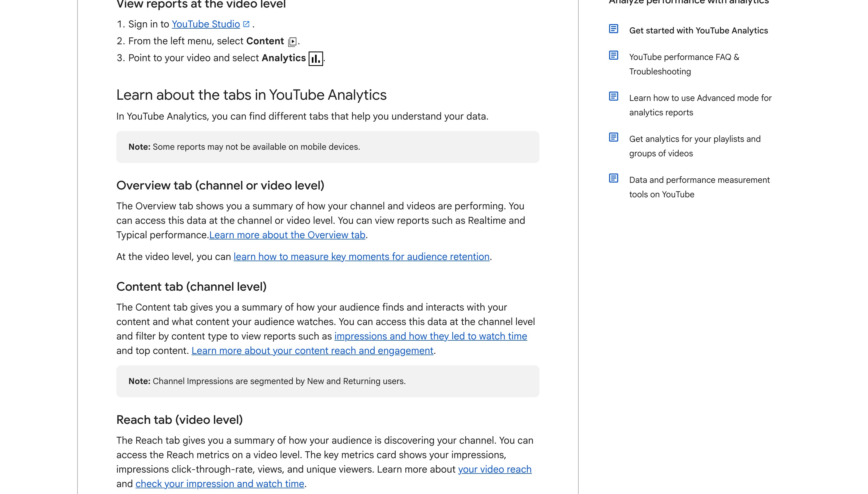Open Learn more about your content reach and engagement

(312, 351)
